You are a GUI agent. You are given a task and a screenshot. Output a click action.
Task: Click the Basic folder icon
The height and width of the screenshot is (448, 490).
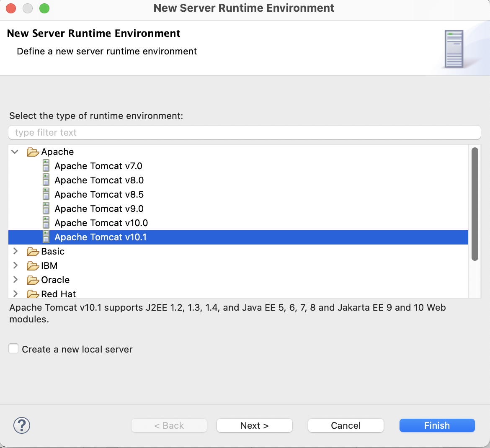[33, 252]
